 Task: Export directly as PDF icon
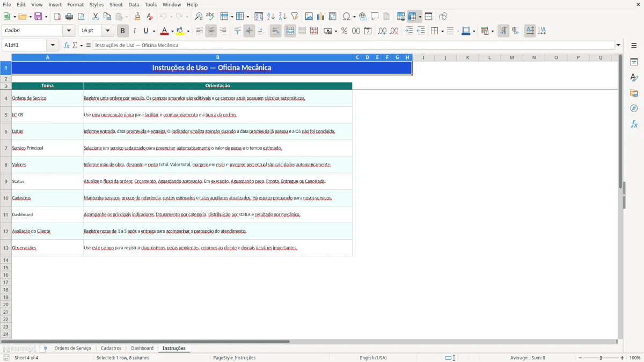[57, 17]
